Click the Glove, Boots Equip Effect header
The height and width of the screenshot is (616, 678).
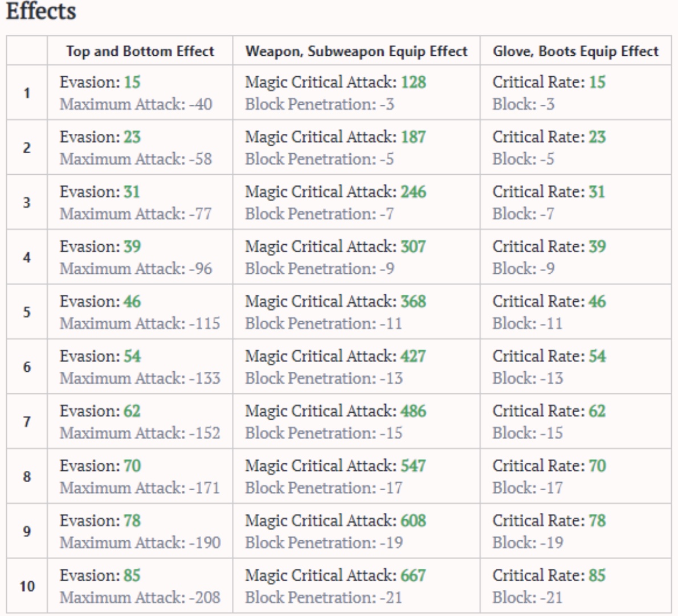575,51
